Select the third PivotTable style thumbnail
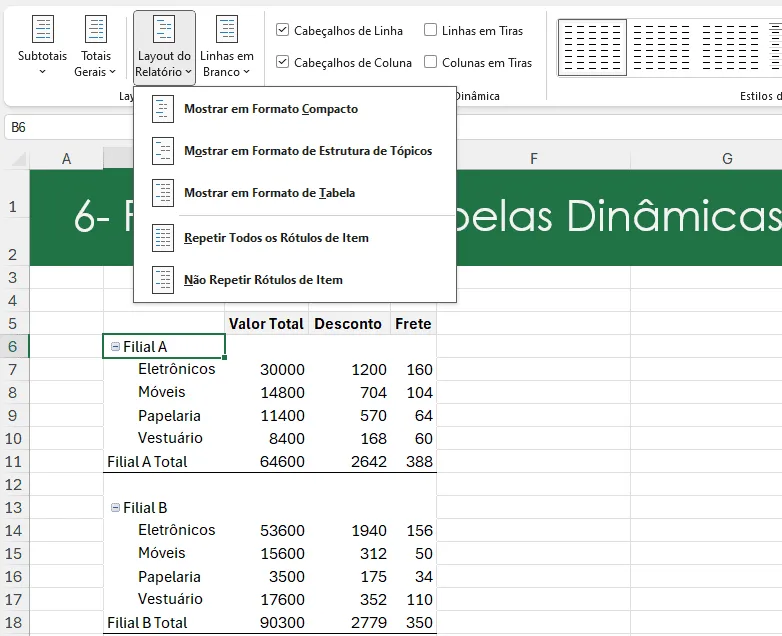The height and width of the screenshot is (636, 782). click(730, 47)
